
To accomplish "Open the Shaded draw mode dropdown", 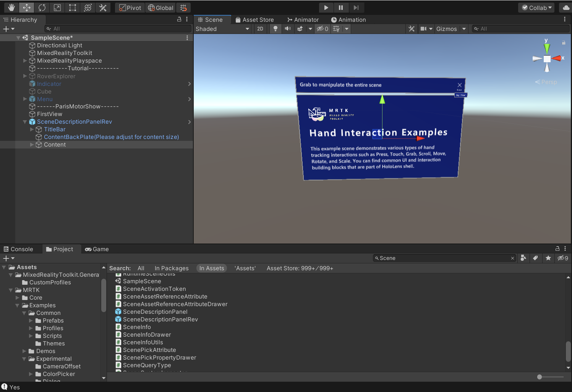I will (x=222, y=29).
